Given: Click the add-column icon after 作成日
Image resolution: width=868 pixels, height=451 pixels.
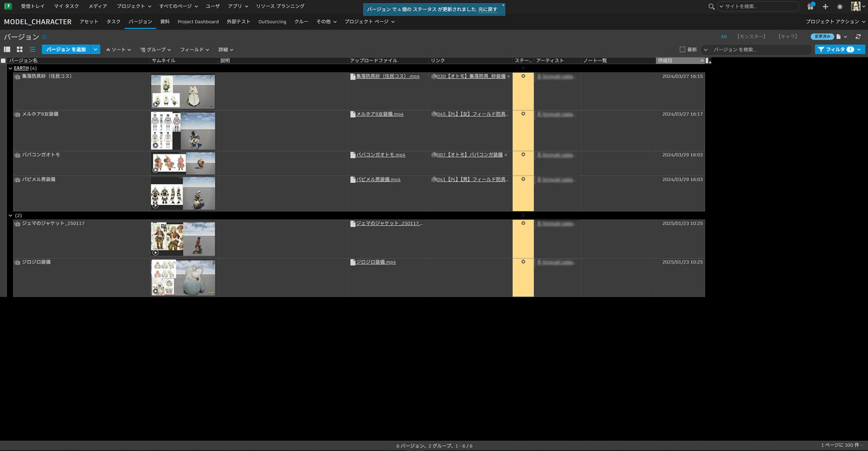Looking at the screenshot, I should pyautogui.click(x=708, y=61).
